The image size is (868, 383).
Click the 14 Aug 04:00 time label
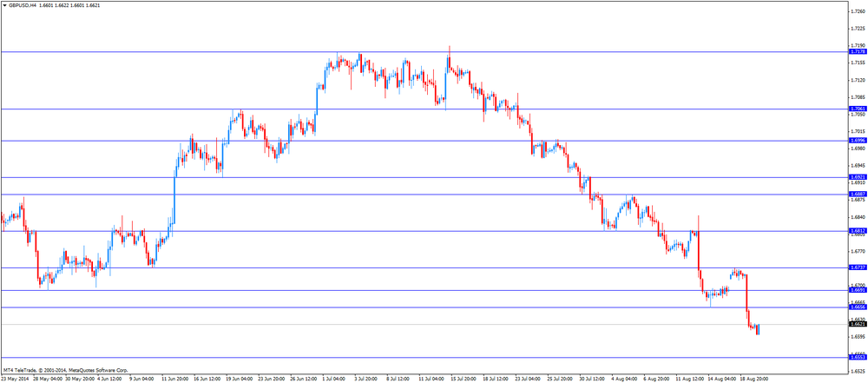click(723, 380)
